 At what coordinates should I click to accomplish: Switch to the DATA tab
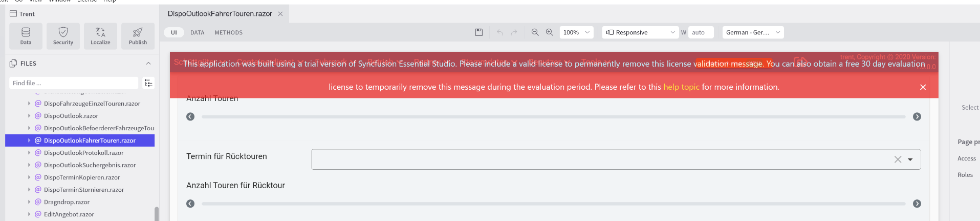(197, 32)
